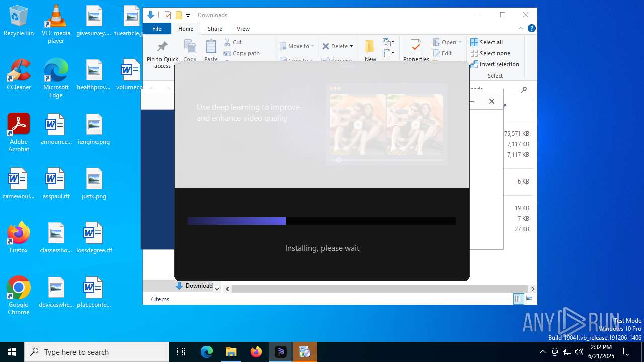The width and height of the screenshot is (644, 362).
Task: Click the horizontal scrollbar right arrow
Action: point(533,289)
